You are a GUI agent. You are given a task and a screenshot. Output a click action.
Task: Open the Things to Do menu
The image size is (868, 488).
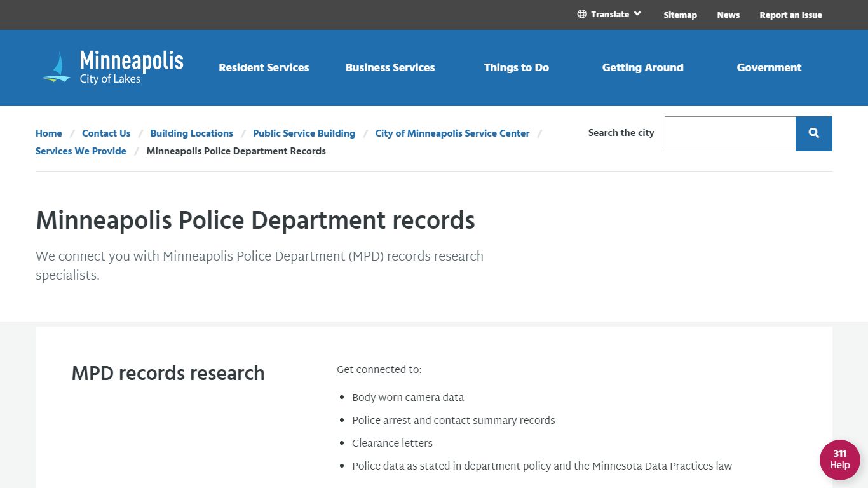[x=517, y=67]
